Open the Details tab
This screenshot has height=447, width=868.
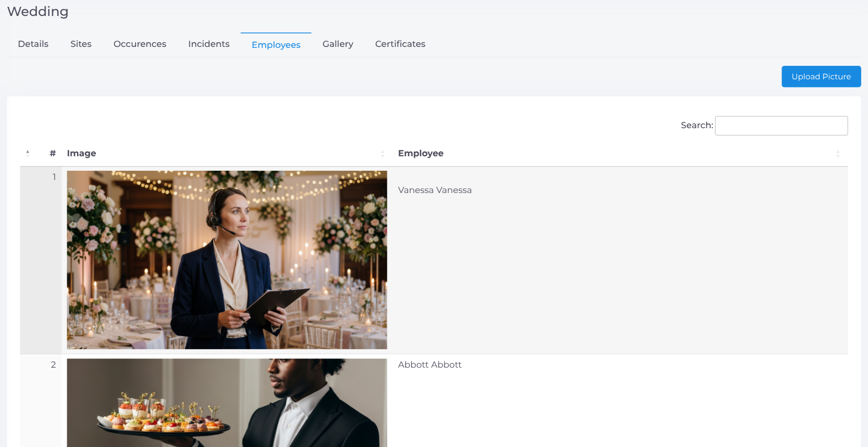click(33, 44)
